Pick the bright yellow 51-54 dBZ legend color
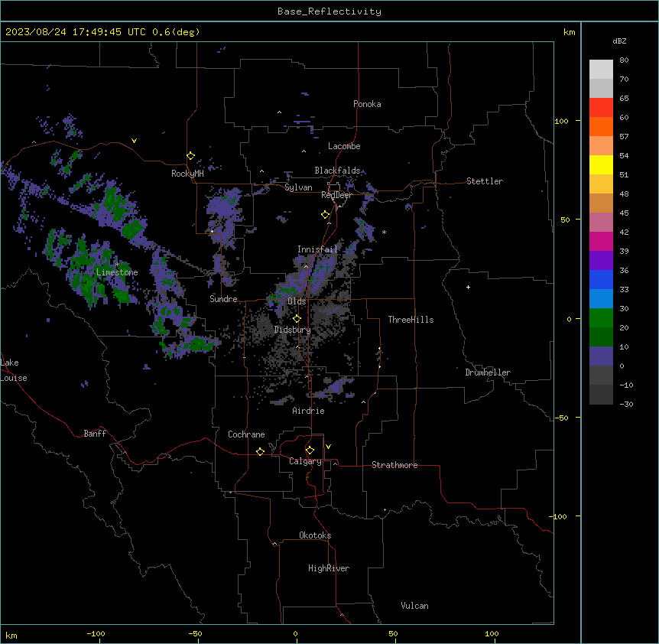659x644 pixels. [x=601, y=164]
